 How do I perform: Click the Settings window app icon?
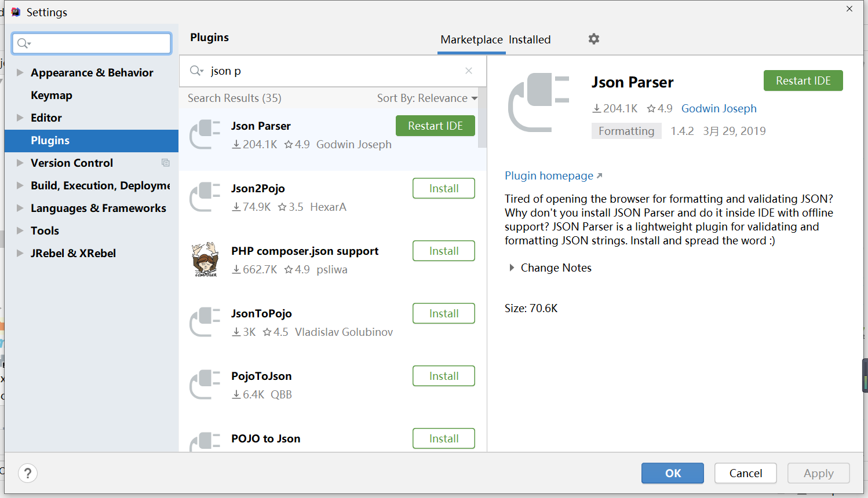click(16, 12)
